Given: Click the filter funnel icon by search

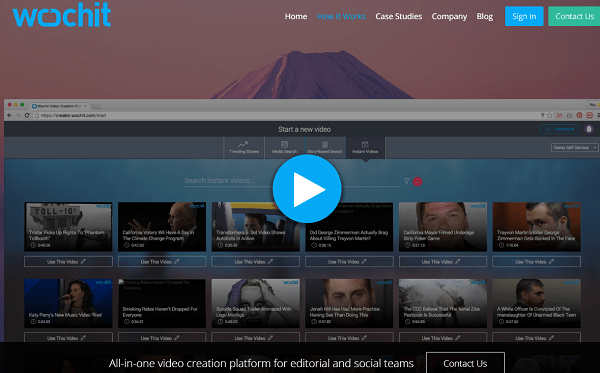Looking at the screenshot, I should pyautogui.click(x=406, y=181).
